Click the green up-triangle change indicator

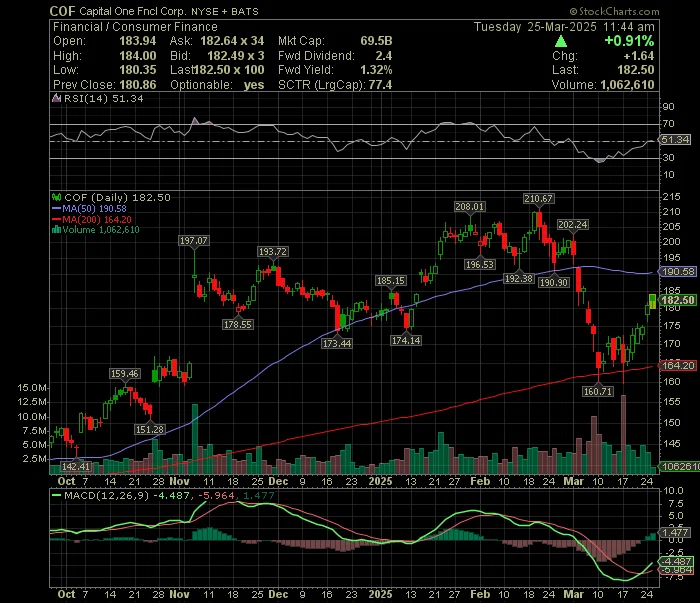pos(561,42)
